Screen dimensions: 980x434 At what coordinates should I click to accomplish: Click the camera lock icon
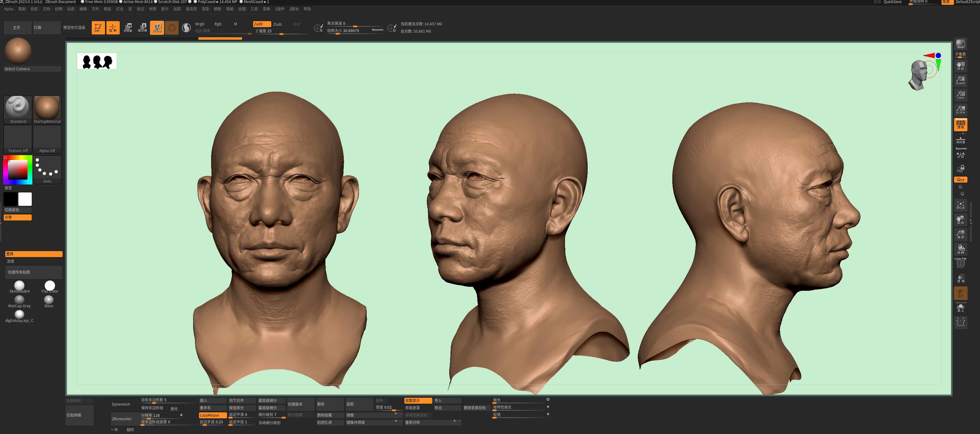960,168
